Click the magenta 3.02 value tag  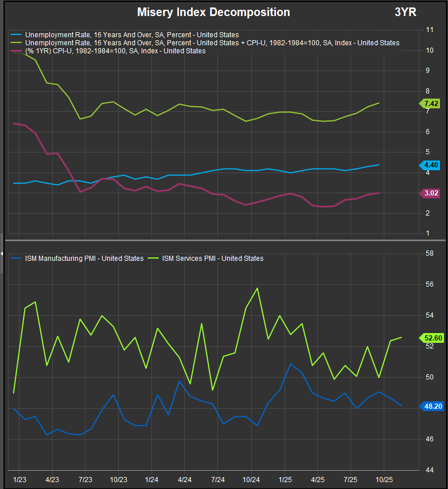431,194
